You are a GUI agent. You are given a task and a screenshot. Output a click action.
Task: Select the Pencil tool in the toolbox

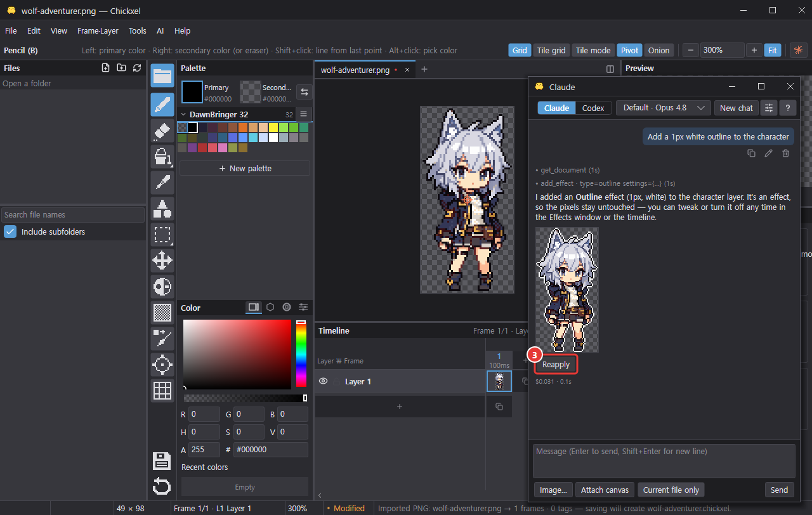(162, 105)
